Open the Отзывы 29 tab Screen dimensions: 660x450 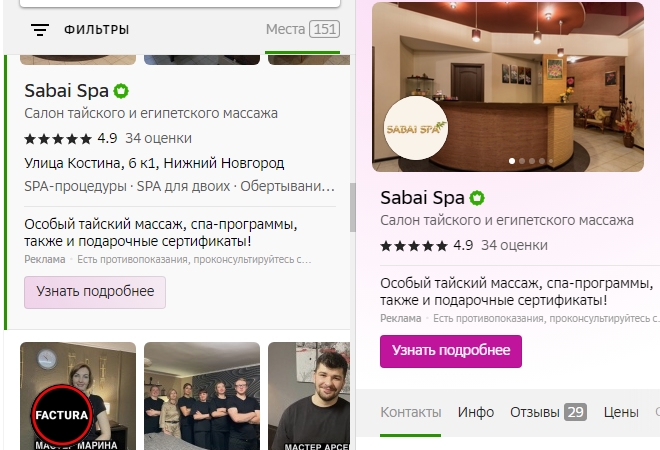pyautogui.click(x=548, y=412)
